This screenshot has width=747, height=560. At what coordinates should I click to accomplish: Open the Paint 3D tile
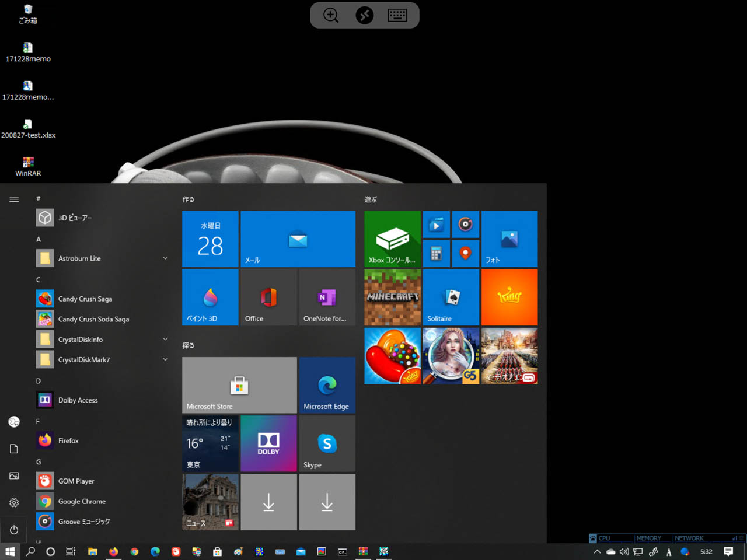point(210,297)
